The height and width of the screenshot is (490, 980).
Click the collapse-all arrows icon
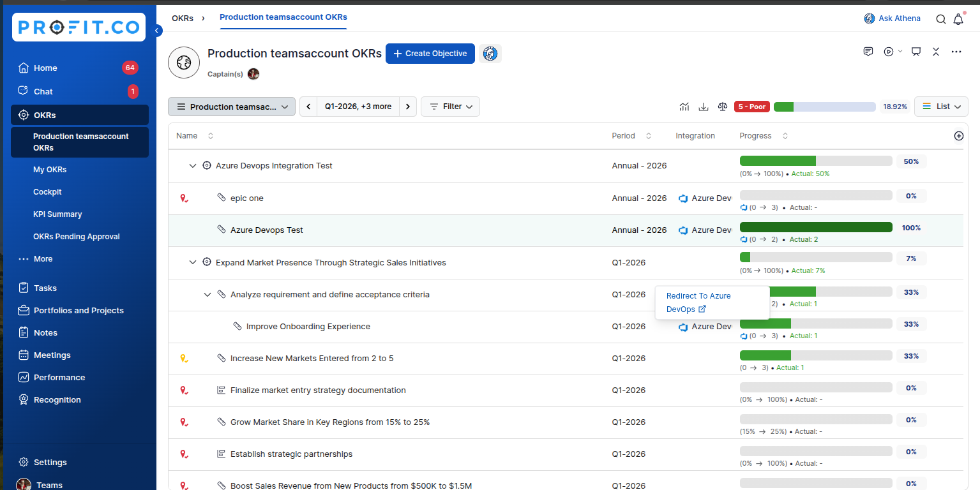[x=936, y=52]
